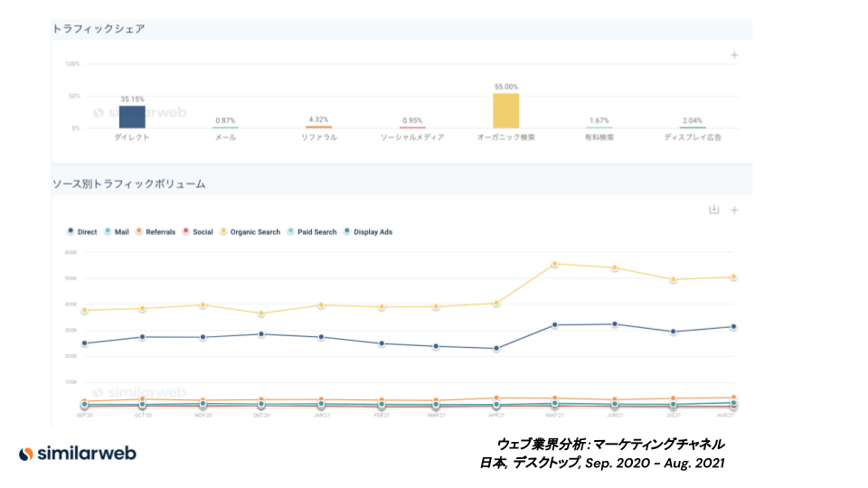
Task: Click the Organic Search data point for MAY'21
Action: 554,264
